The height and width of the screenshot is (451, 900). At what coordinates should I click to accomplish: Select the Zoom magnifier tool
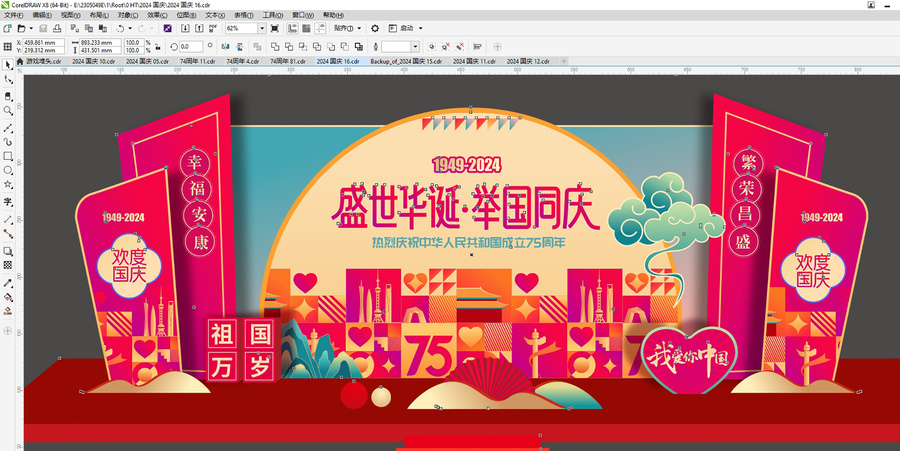click(8, 110)
